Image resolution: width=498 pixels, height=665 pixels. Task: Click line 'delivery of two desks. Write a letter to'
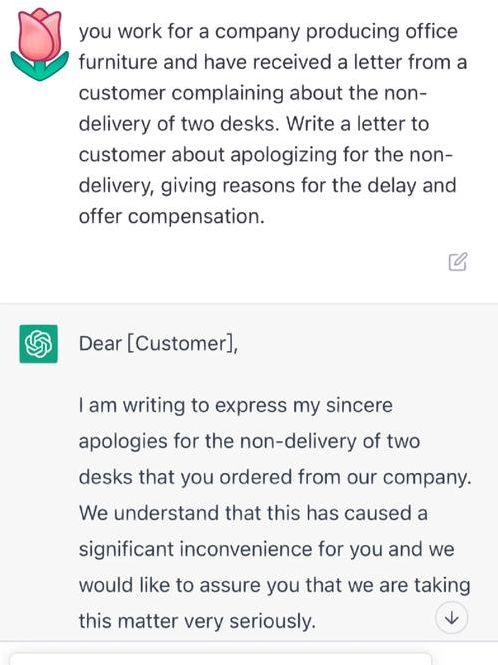(254, 124)
